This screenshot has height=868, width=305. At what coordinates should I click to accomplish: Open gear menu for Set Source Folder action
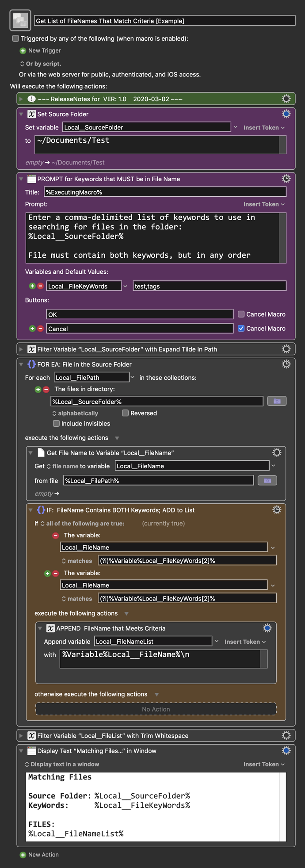pos(286,114)
